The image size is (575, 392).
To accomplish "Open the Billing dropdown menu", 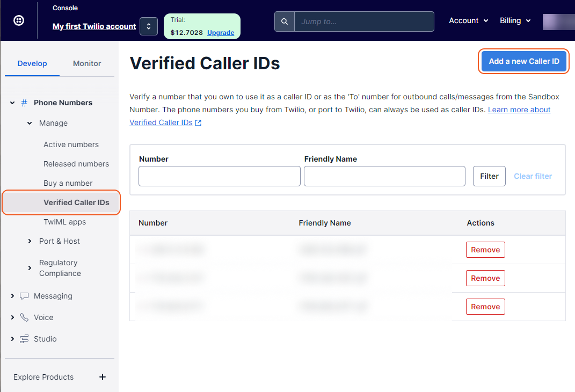I will pyautogui.click(x=515, y=20).
